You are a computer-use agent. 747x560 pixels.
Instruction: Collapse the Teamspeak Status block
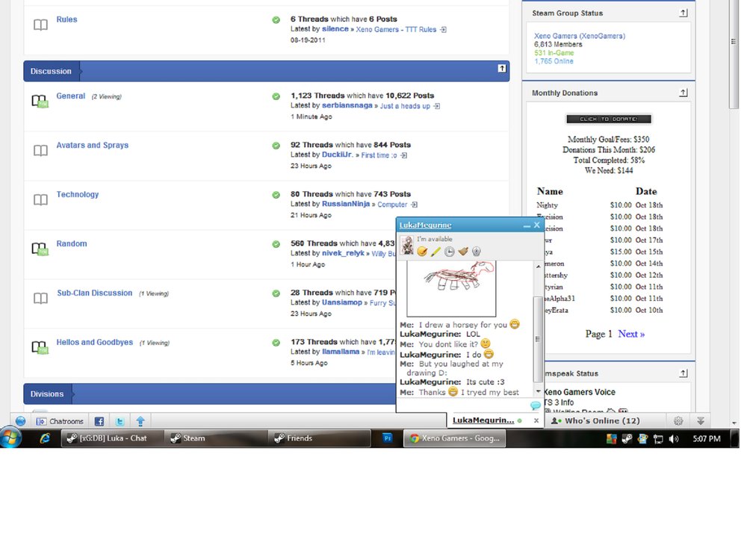coord(684,373)
